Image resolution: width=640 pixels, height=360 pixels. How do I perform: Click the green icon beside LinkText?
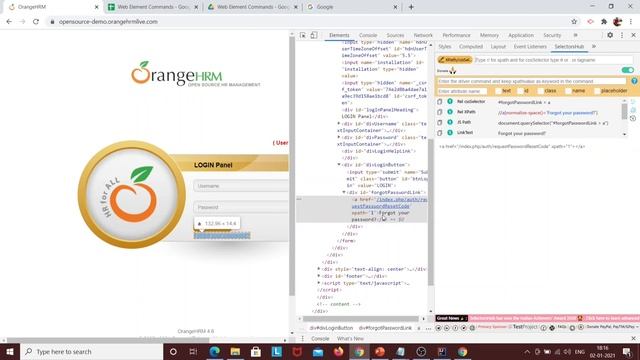click(x=450, y=133)
